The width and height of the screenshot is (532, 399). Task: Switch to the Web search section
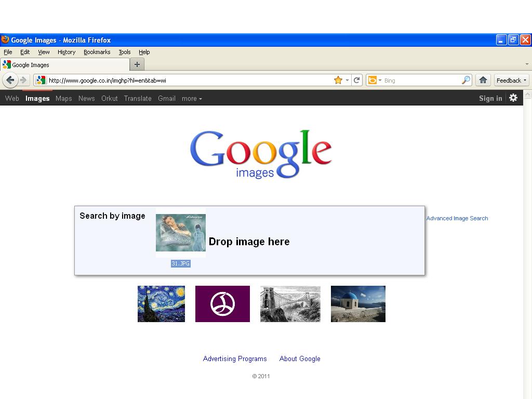point(11,98)
